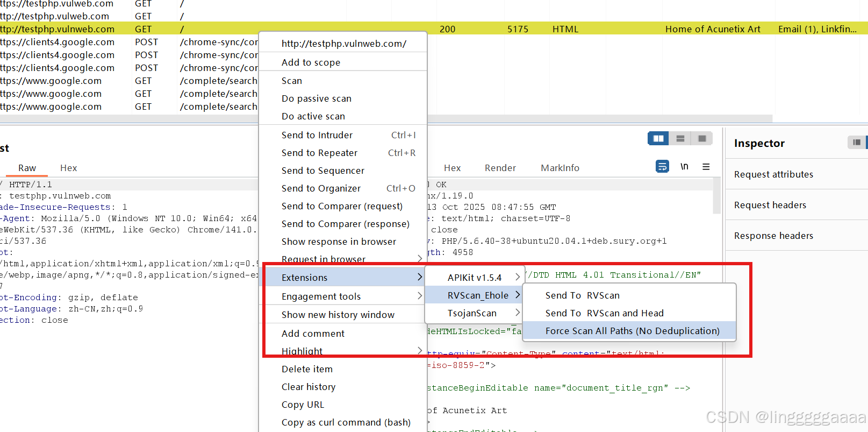
Task: Toggle word wrap icon in response pane
Action: coord(663,167)
